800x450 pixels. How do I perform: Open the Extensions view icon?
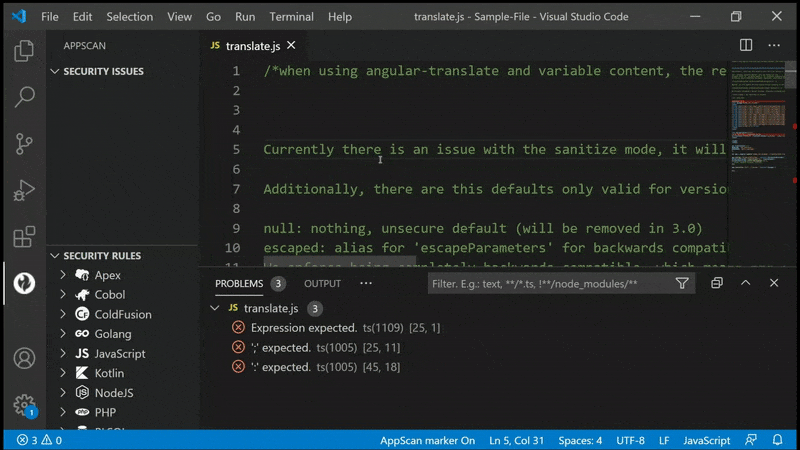click(24, 237)
